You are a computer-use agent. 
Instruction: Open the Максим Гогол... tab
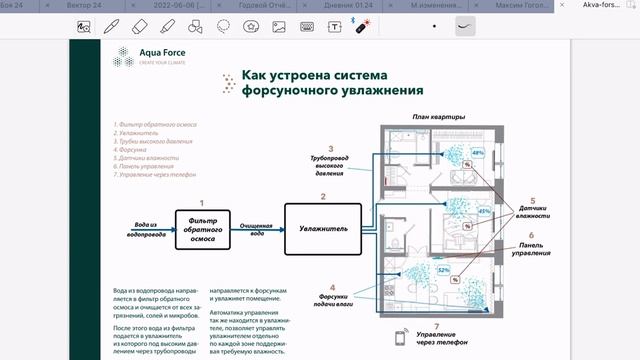(521, 5)
